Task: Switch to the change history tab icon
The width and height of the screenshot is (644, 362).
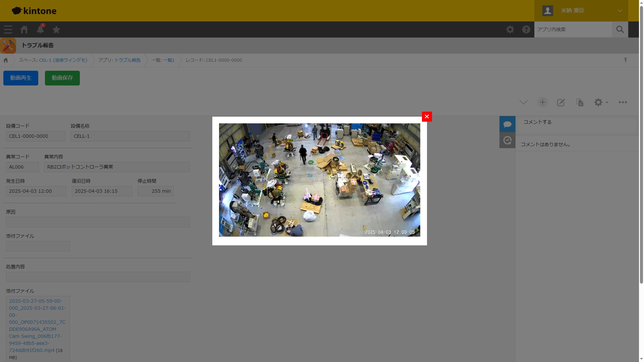Action: [x=507, y=140]
